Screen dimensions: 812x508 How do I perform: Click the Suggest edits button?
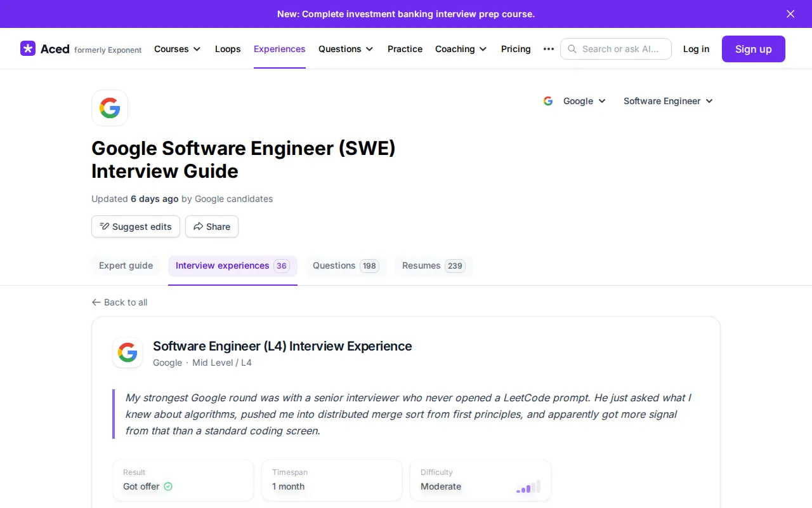pyautogui.click(x=136, y=227)
